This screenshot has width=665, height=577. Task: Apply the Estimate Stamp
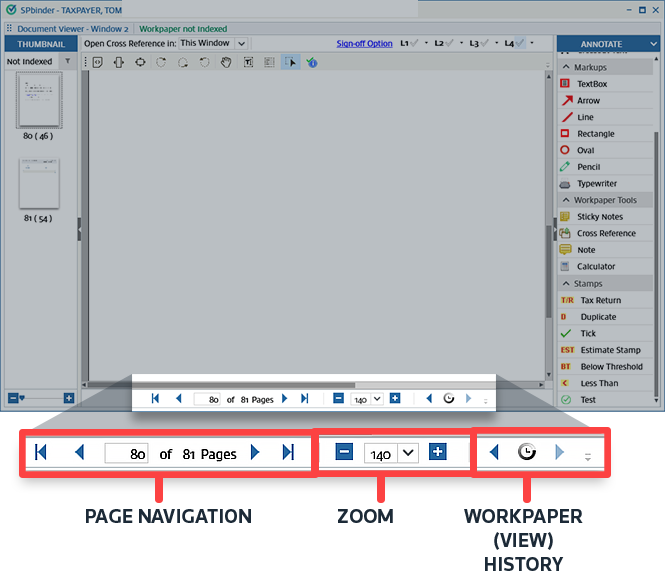(x=606, y=350)
